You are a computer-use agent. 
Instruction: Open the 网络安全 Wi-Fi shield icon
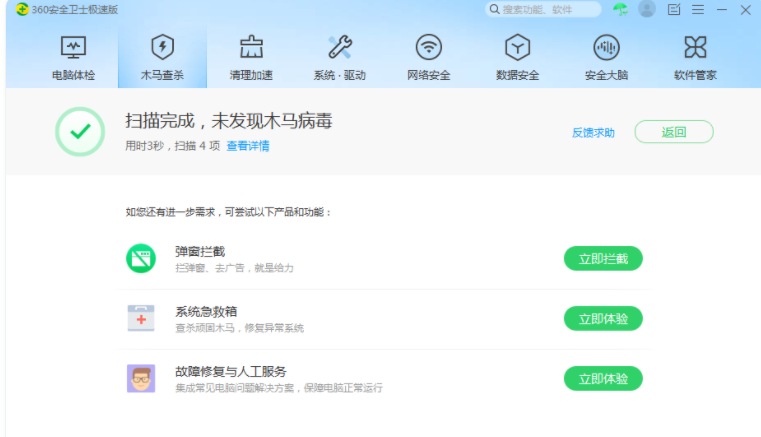(429, 47)
